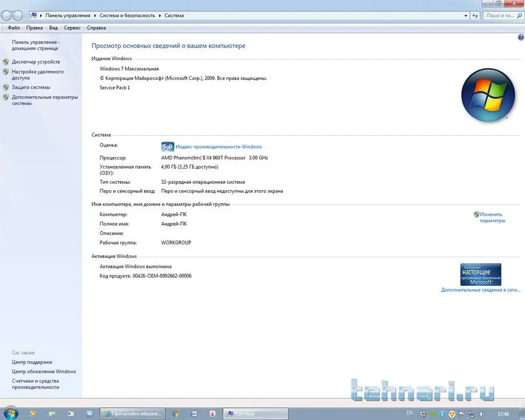Open the 'Справка' menu
The width and height of the screenshot is (525, 420).
(x=96, y=28)
